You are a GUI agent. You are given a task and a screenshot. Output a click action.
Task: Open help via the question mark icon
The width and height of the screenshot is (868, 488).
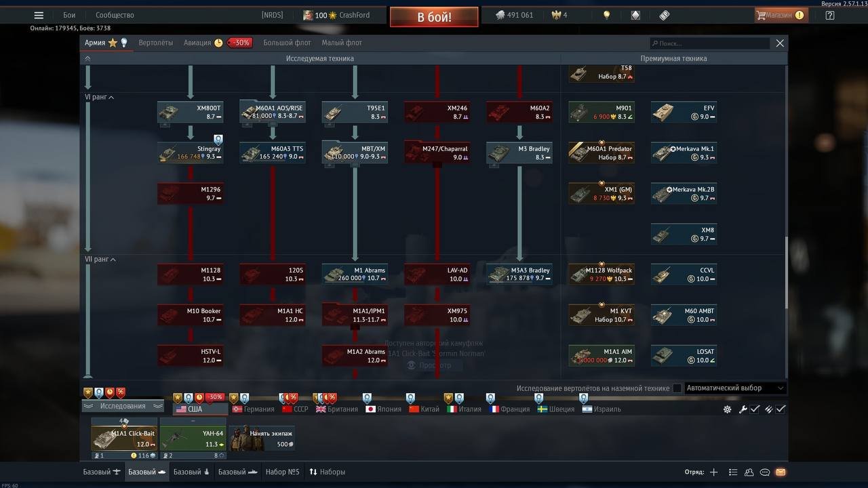830,15
